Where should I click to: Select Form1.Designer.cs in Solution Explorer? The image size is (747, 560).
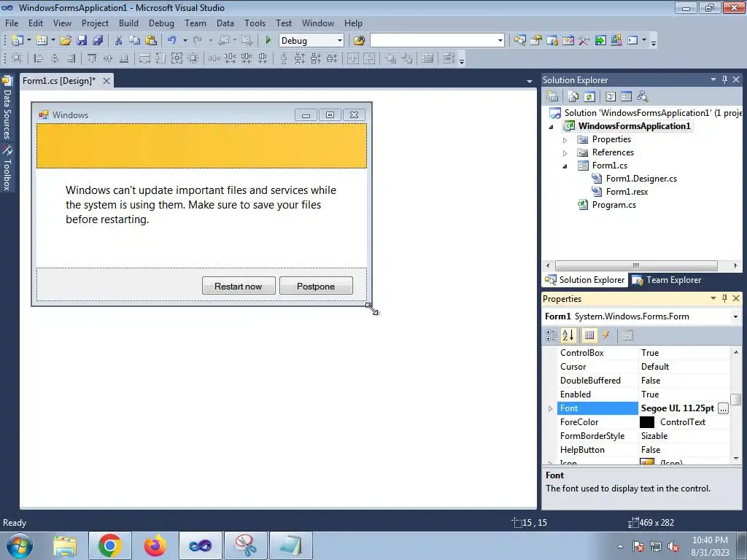tap(641, 179)
